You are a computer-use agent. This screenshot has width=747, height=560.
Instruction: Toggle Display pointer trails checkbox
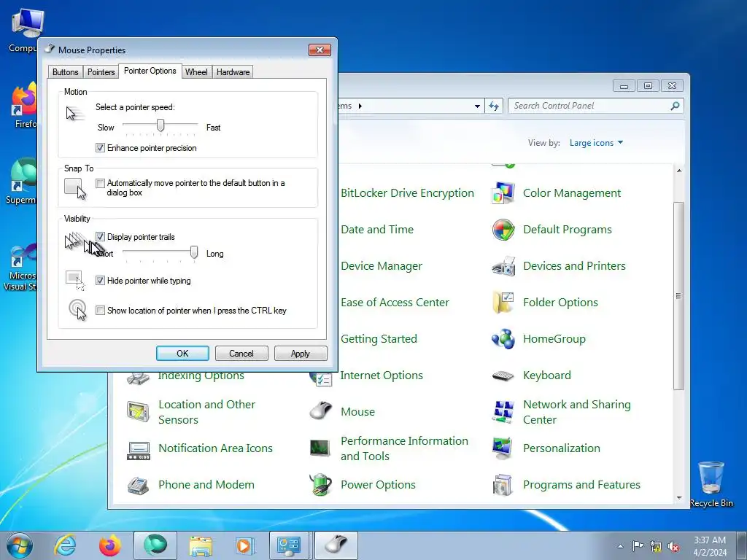[x=100, y=237]
